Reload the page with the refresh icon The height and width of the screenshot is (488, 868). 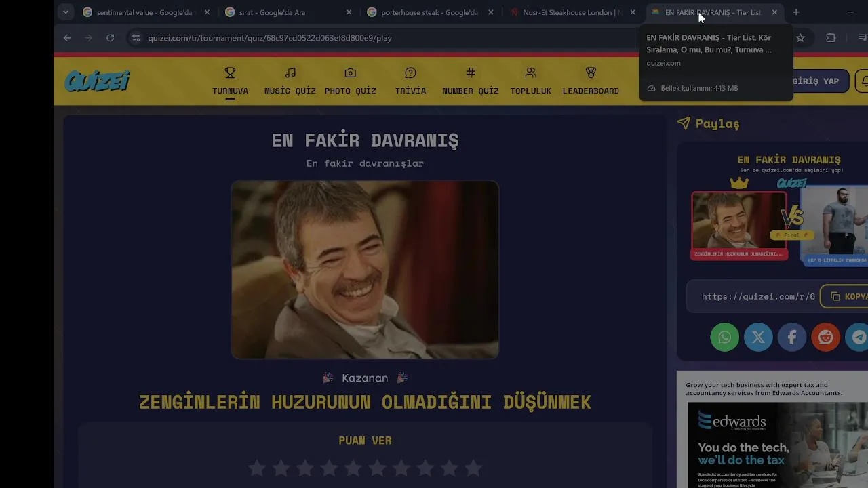[x=110, y=38]
